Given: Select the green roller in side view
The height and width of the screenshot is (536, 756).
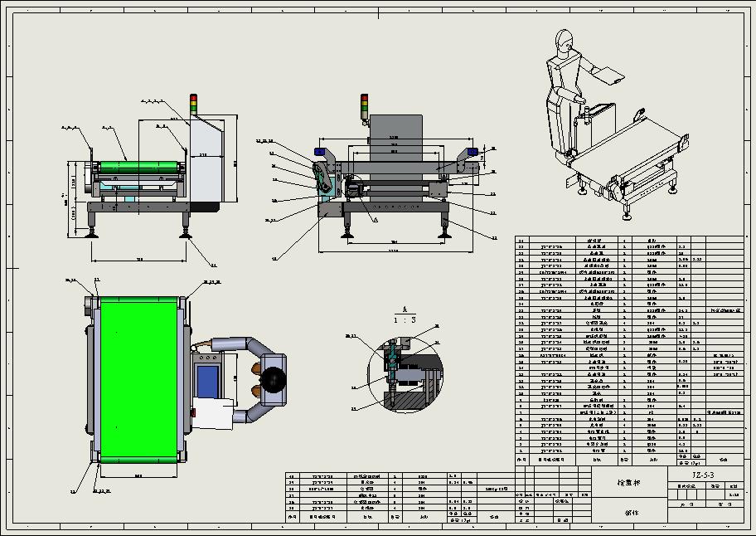Looking at the screenshot, I should [138, 168].
